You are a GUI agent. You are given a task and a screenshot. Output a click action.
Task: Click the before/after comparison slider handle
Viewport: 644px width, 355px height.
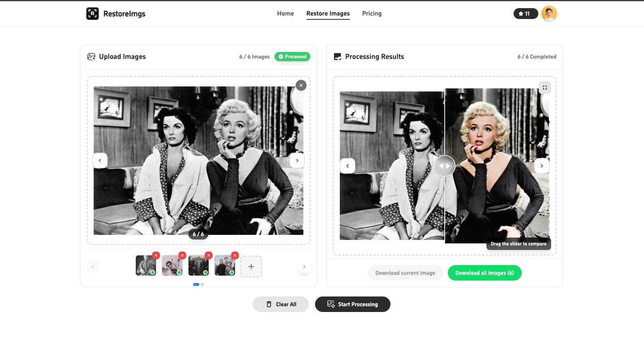[x=445, y=166]
